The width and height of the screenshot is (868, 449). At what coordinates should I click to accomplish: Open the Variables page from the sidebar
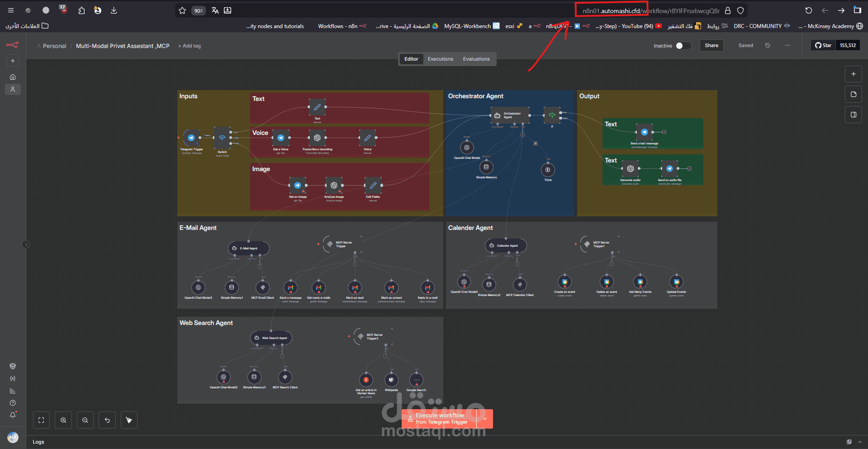coord(13,378)
